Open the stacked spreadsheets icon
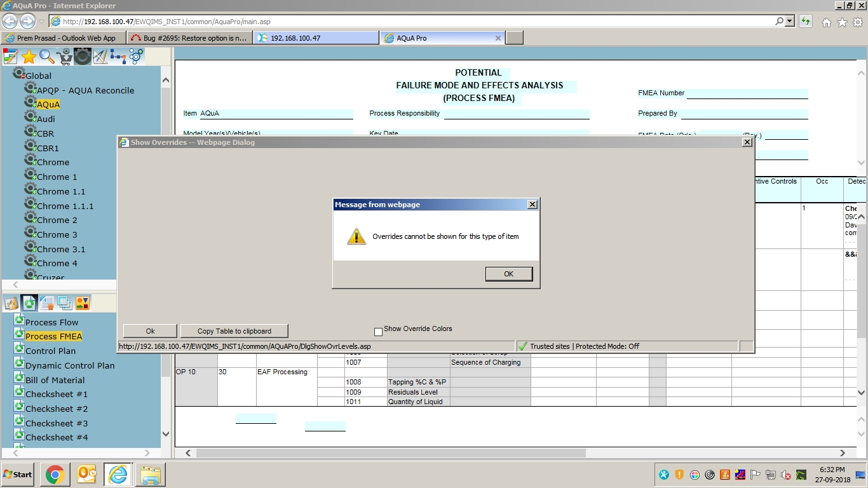The height and width of the screenshot is (488, 868). tap(64, 303)
